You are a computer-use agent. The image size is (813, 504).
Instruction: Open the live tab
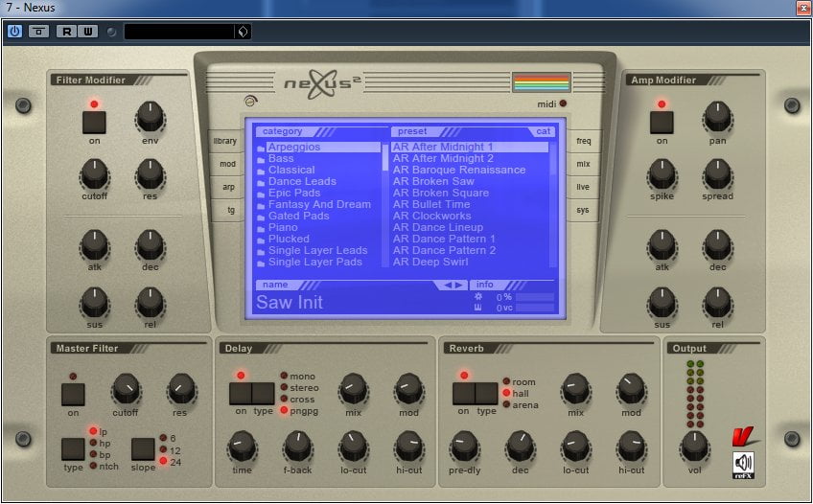(x=583, y=187)
